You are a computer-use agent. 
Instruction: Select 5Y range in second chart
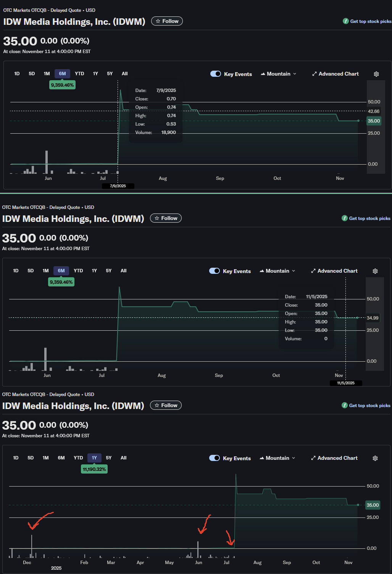[109, 271]
